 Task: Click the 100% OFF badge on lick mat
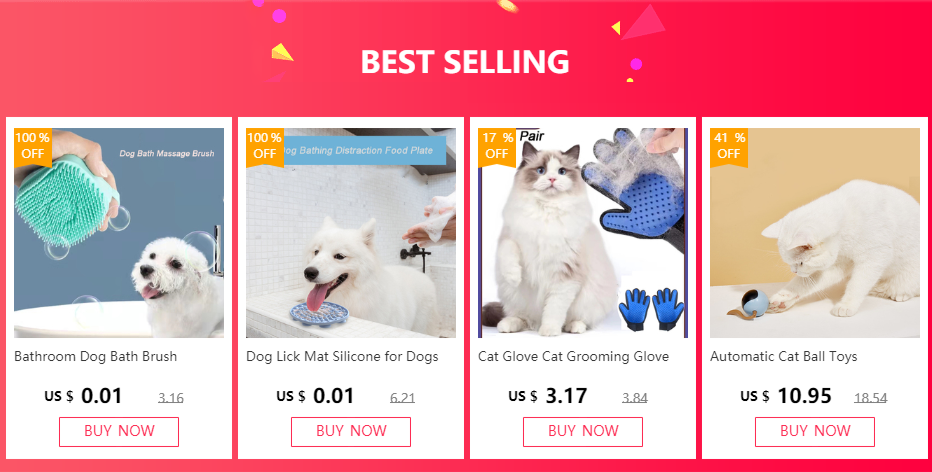[x=265, y=146]
